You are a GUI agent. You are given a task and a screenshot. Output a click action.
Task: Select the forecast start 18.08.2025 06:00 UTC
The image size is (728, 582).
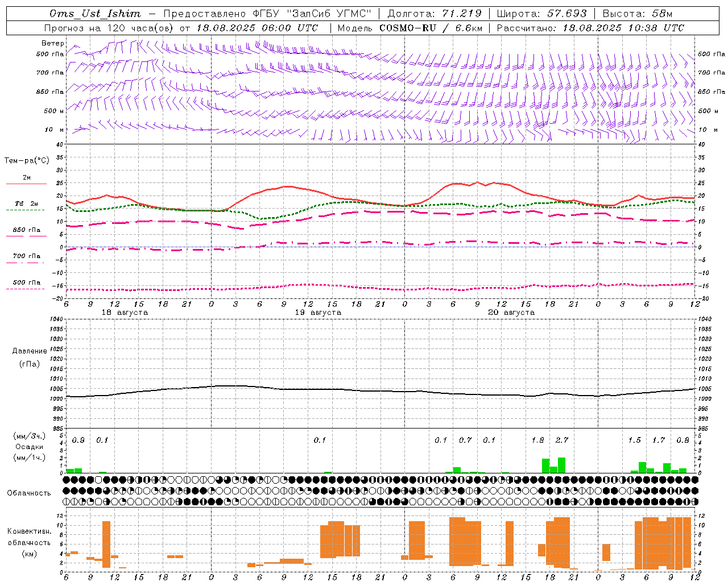258,28
